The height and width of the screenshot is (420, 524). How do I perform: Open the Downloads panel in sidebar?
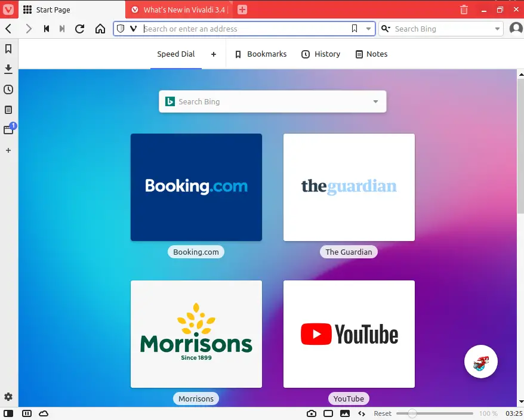[8, 69]
